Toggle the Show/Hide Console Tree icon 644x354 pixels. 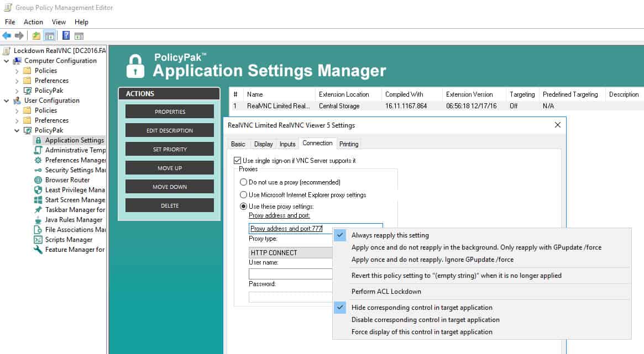pyautogui.click(x=50, y=36)
